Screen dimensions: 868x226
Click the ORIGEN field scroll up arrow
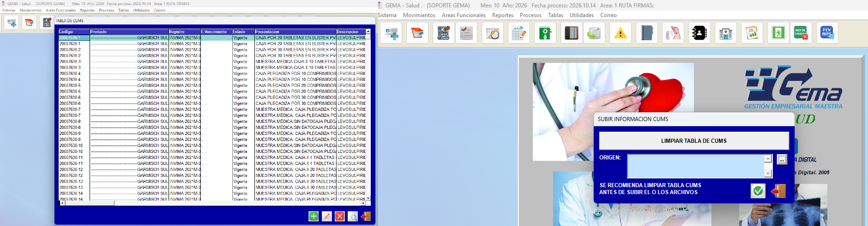coord(768,159)
